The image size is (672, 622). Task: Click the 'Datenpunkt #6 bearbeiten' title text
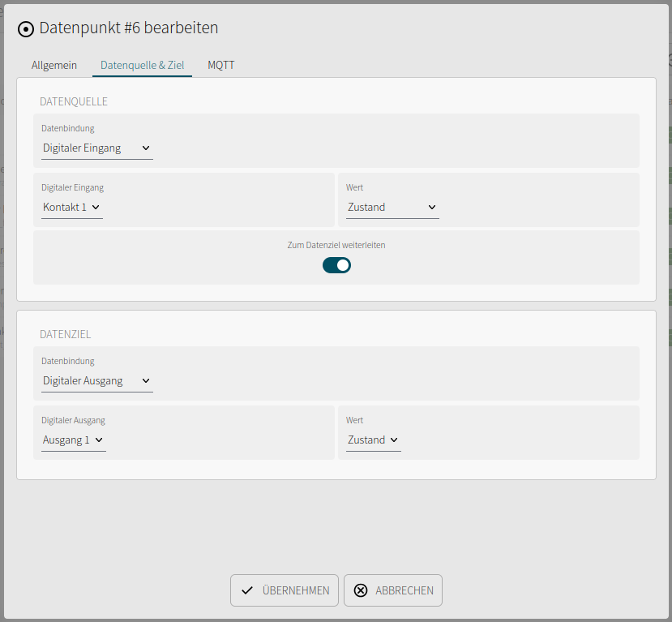pyautogui.click(x=129, y=28)
